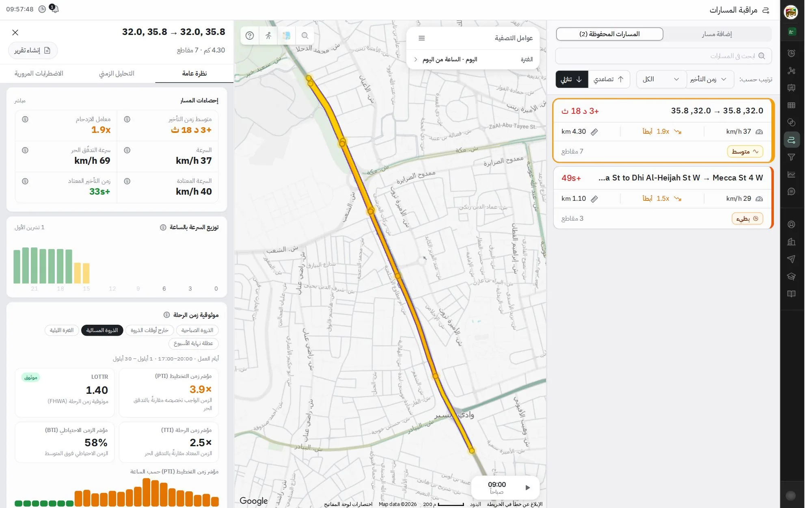Click in ابحث في المسارات search field

(663, 56)
